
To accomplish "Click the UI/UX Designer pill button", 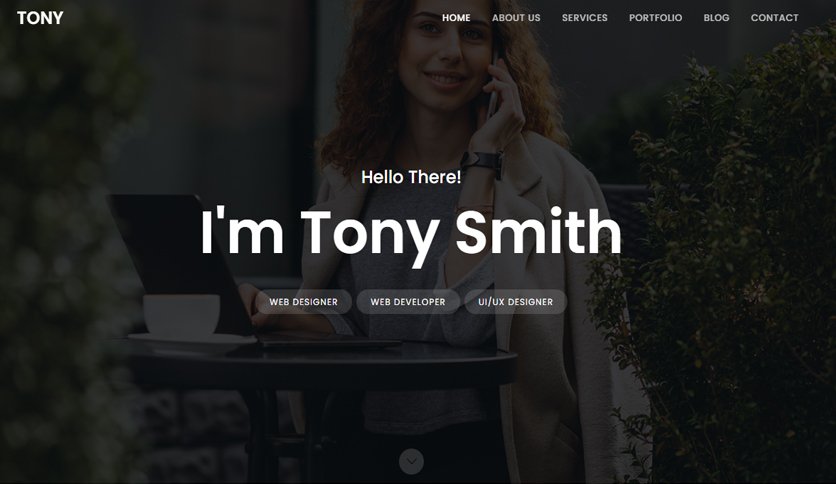I will [x=515, y=302].
